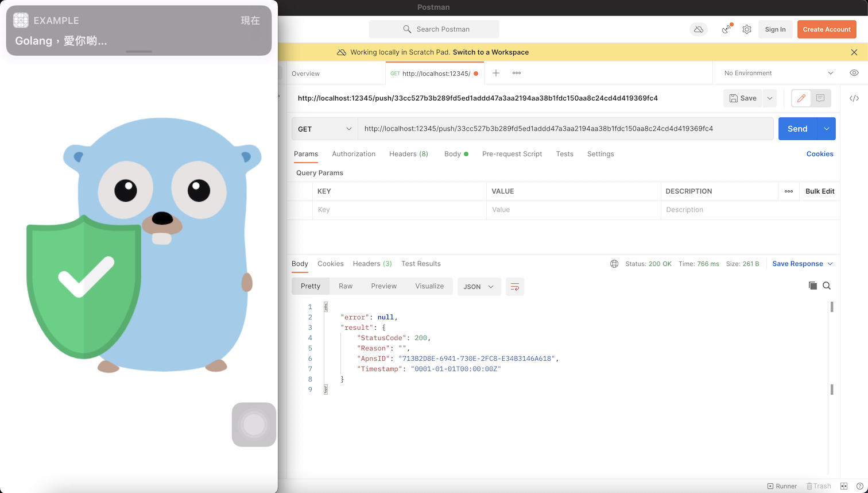Open the Test Results tab
This screenshot has width=868, height=493.
[x=421, y=264]
